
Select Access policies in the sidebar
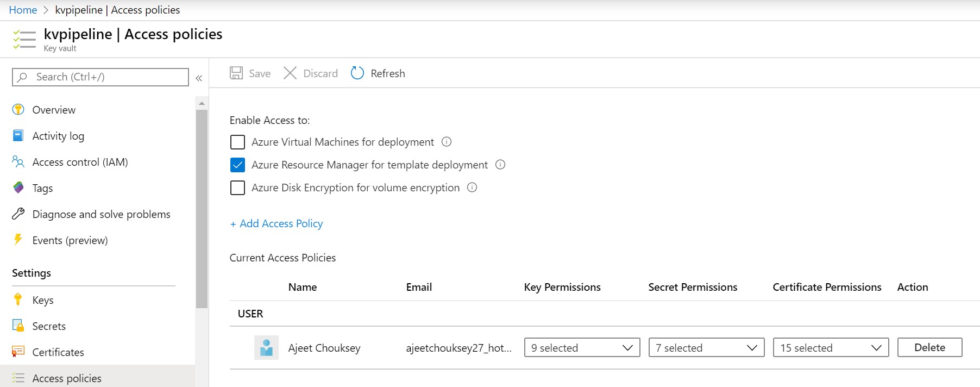(x=98, y=377)
